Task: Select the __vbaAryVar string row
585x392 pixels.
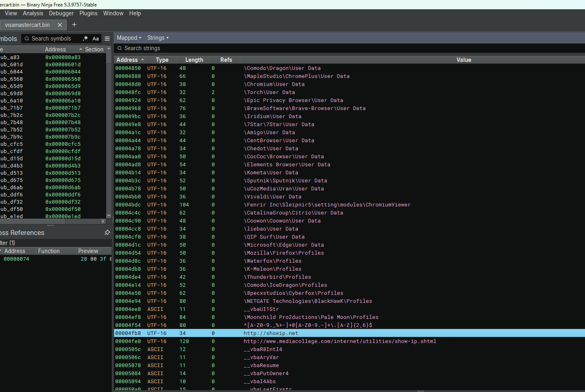Action: 349,357
